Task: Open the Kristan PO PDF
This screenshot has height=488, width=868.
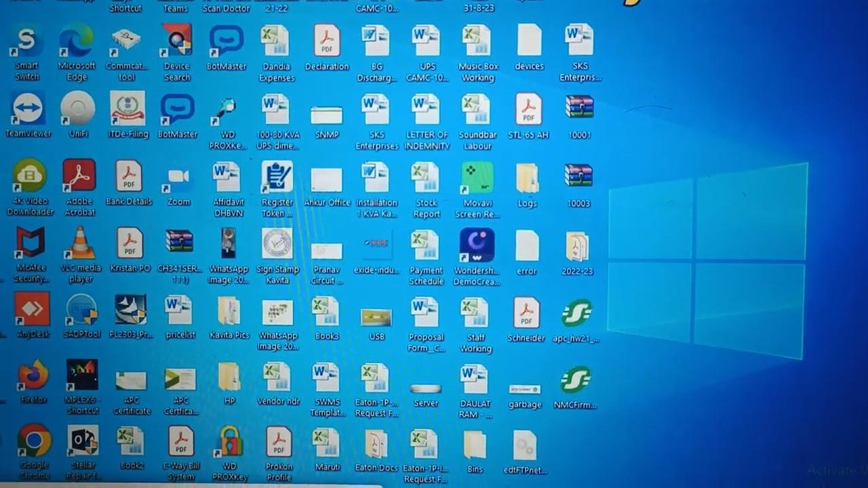Action: click(130, 243)
